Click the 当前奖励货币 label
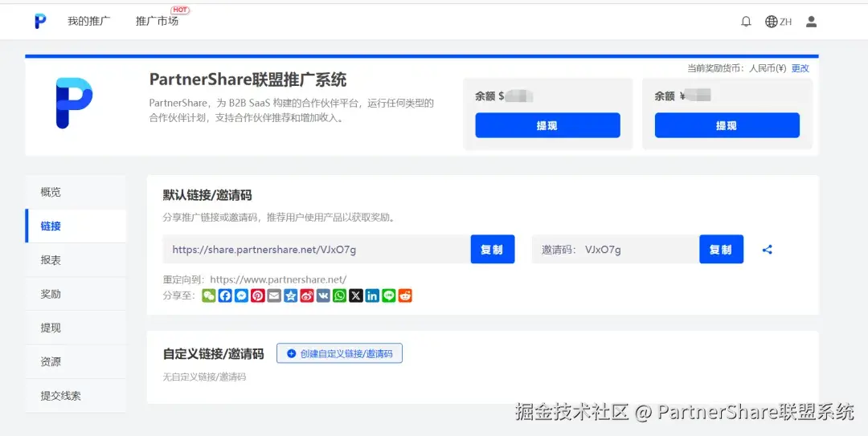This screenshot has width=868, height=436. [x=716, y=68]
